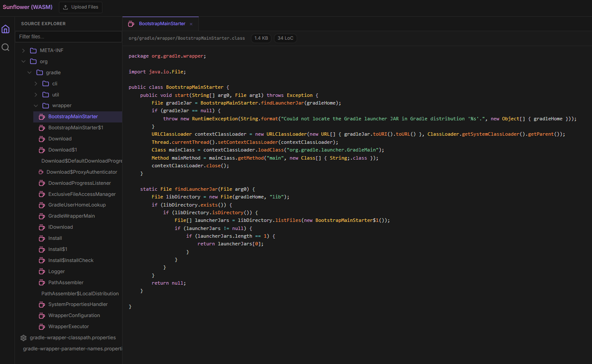Click the cli folder icon

click(46, 83)
